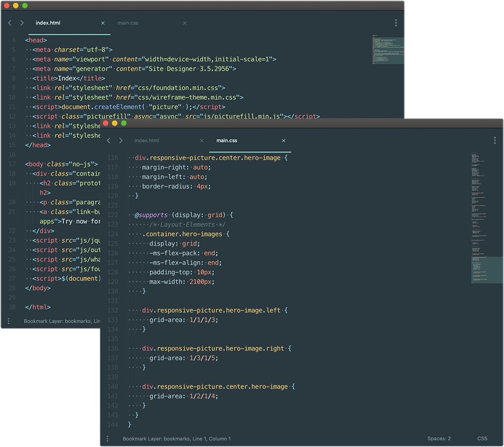Viewport: 504px width, 447px height.
Task: Click '</html>' closing tag on line 30
Action: click(38, 307)
